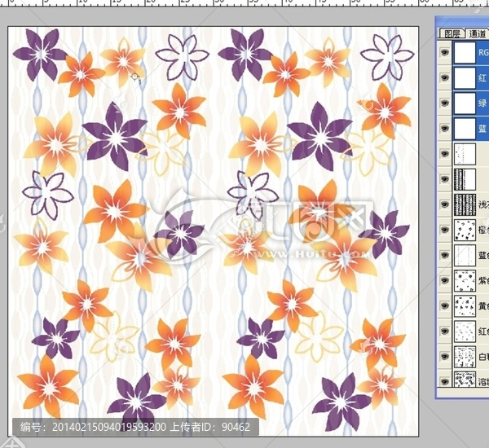489x448 pixels.
Task: Toggle visibility of the 蓝 channel
Action: [445, 128]
